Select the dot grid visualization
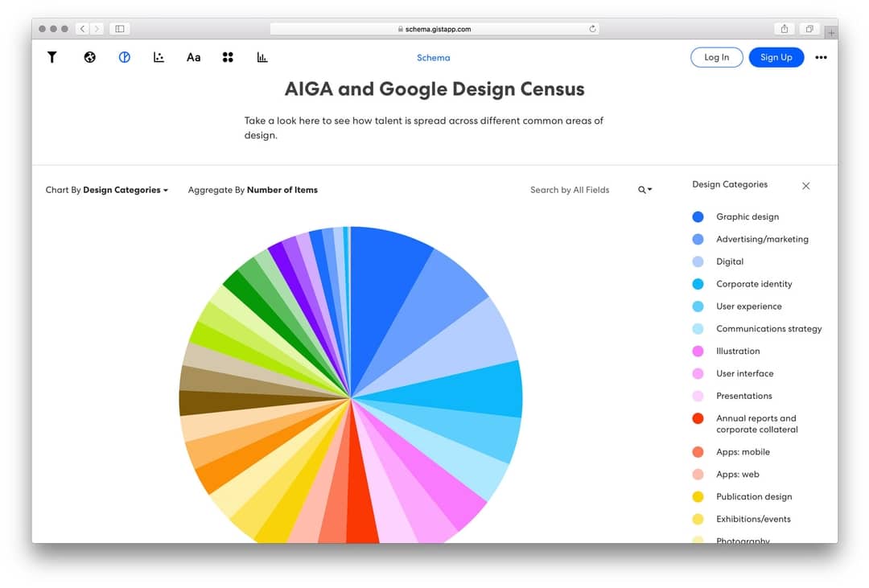869x588 pixels. point(228,57)
